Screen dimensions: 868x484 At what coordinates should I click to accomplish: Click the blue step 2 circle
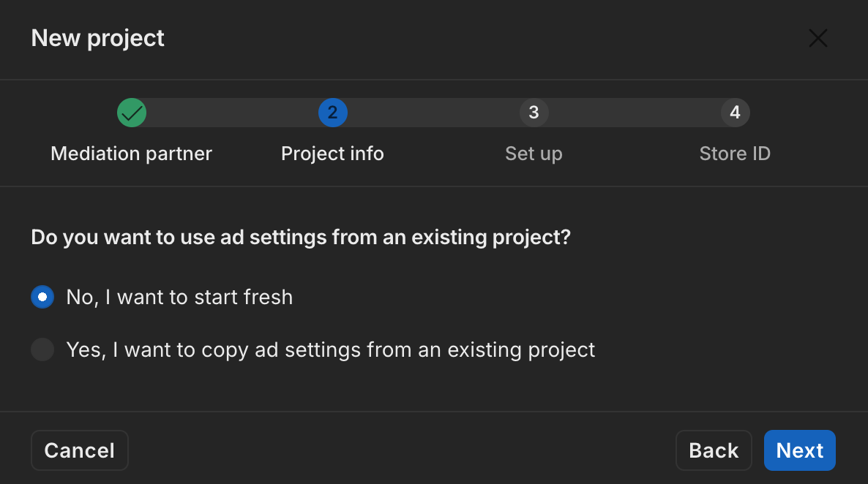332,113
